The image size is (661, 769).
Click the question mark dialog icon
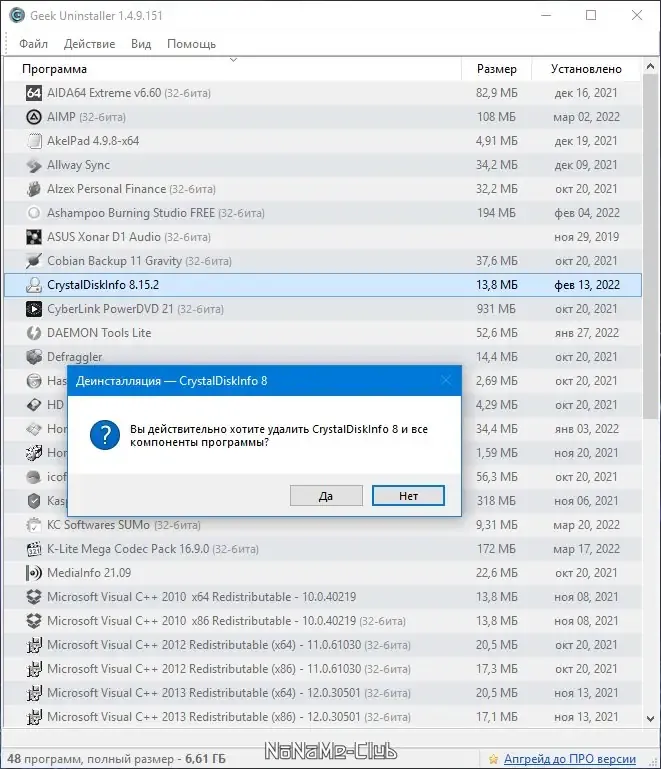tap(104, 435)
